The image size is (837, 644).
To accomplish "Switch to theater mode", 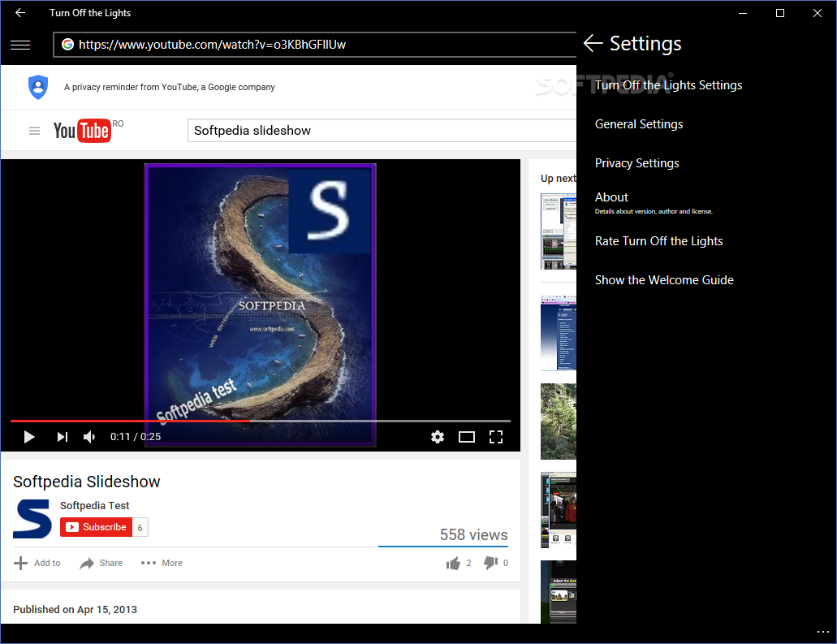I will click(467, 438).
